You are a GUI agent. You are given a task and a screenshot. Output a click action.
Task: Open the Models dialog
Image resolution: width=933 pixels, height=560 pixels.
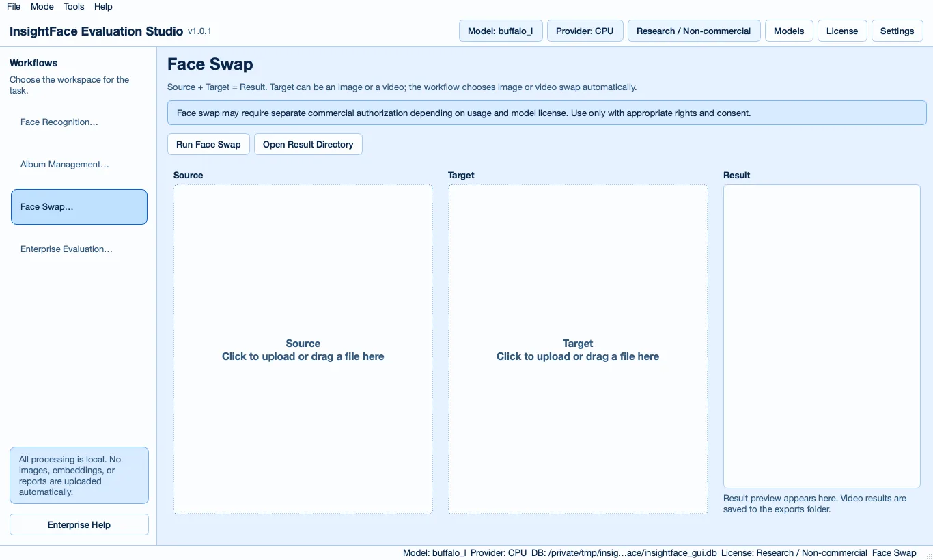pos(789,31)
